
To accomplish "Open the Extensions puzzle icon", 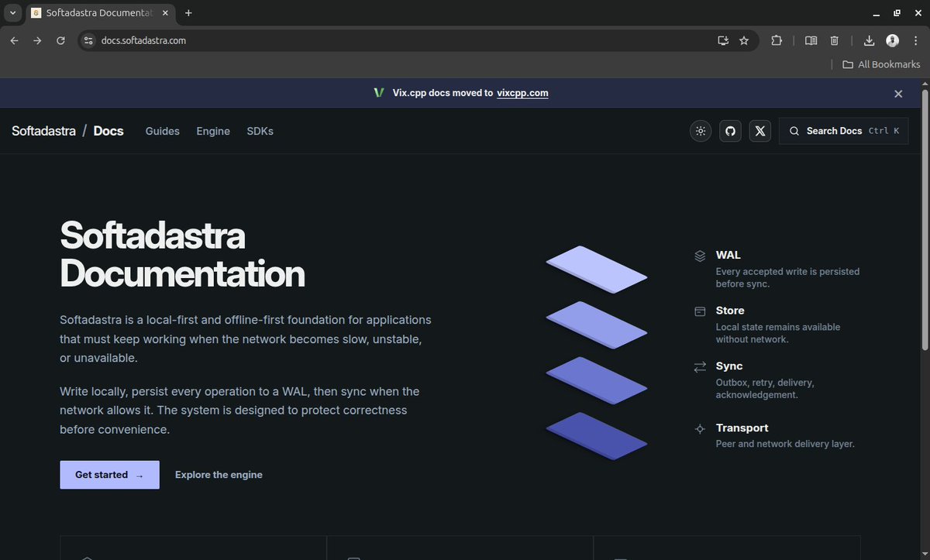I will pos(777,40).
